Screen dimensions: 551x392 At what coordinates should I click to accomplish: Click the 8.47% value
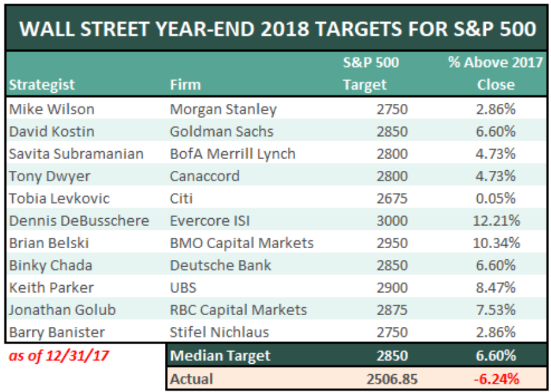496,288
